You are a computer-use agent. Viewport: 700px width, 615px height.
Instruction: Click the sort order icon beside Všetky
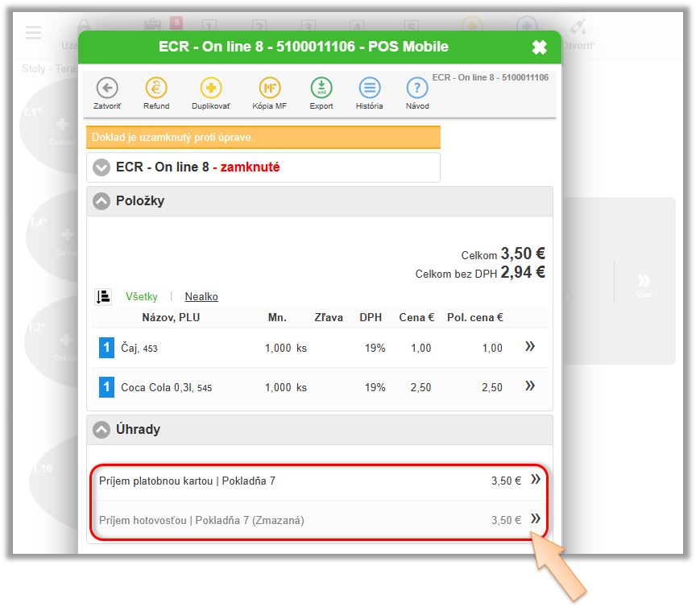point(103,296)
